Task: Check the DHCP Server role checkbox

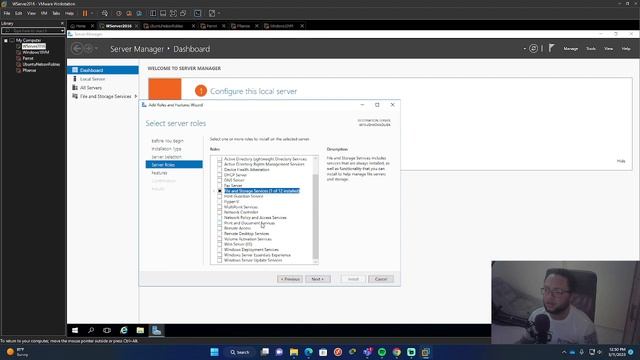Action: (220, 175)
